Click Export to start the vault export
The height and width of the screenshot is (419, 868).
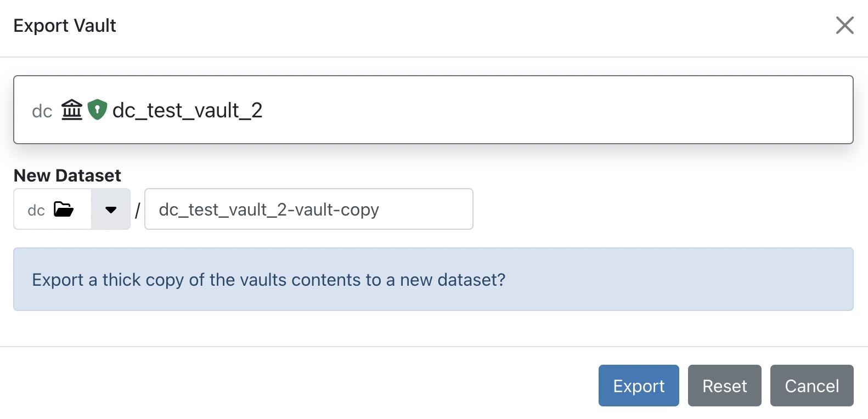click(638, 386)
